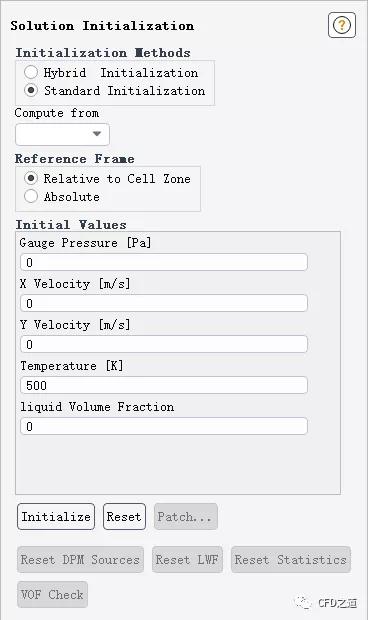Click Reset DPM Sources button
Viewport: 368px width, 620px height.
[80, 560]
